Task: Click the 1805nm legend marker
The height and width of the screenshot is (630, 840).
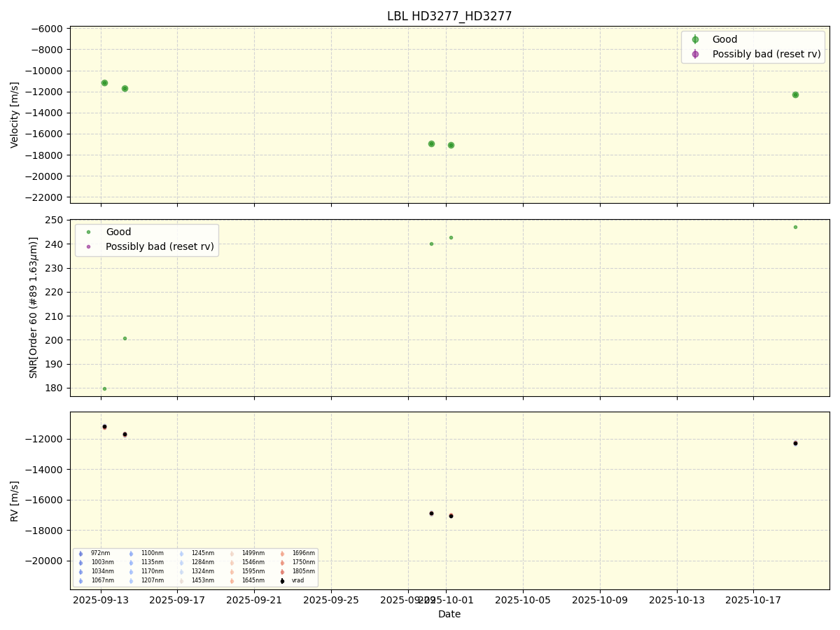Action: (x=282, y=572)
